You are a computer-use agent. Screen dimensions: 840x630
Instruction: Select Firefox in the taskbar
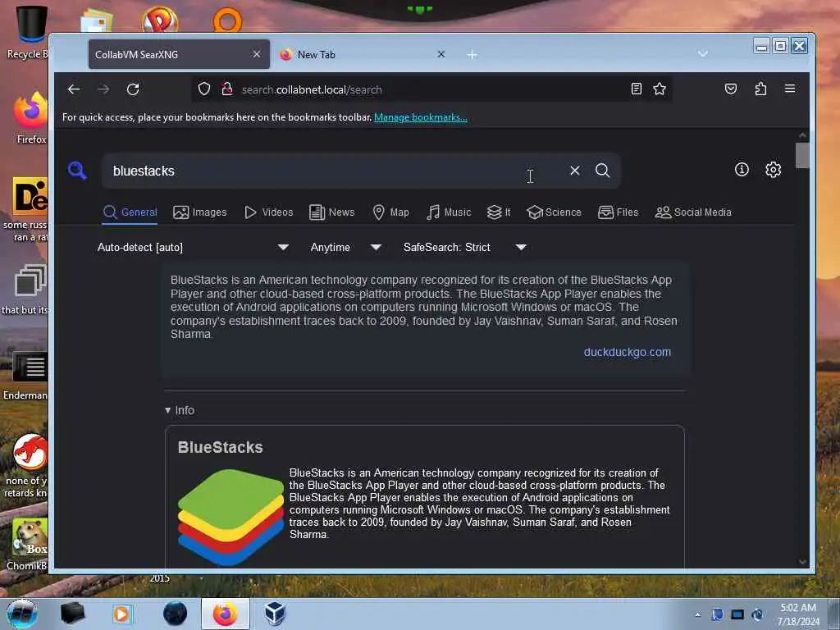coord(226,614)
